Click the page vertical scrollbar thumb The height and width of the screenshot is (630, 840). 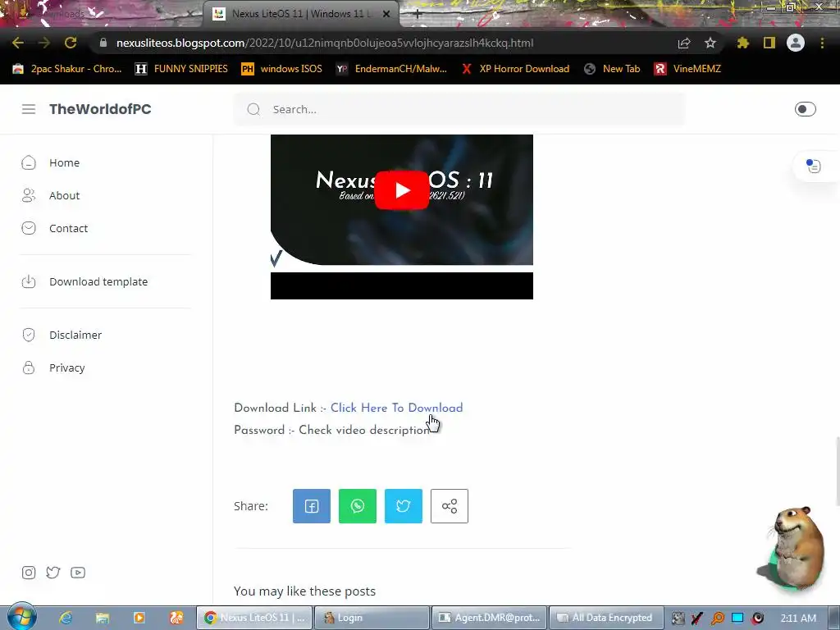[x=837, y=472]
